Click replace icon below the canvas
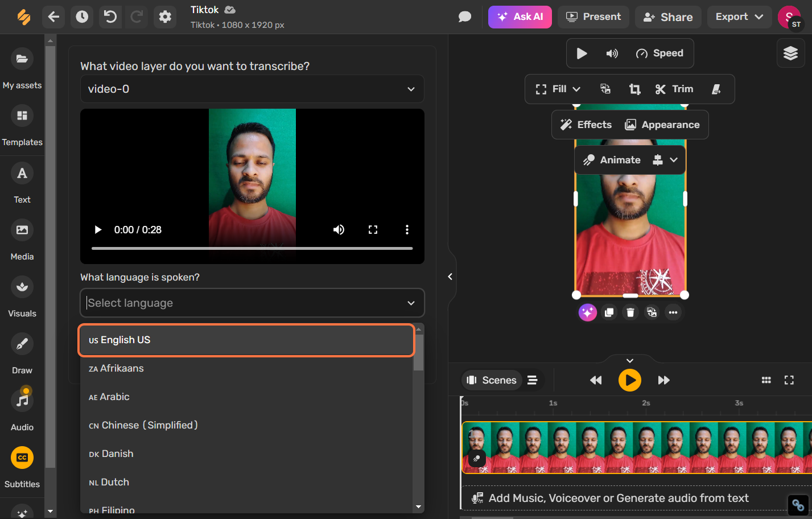This screenshot has height=519, width=812. tap(652, 312)
